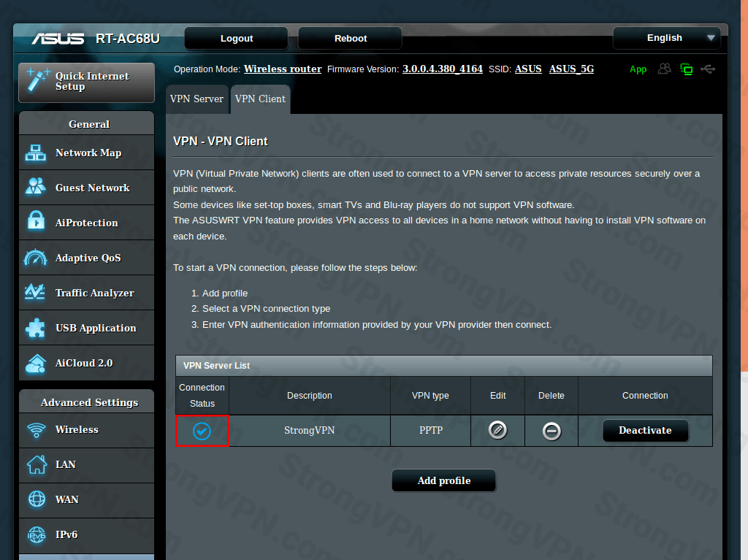Click the StrongVPN connection status checkmark
Viewport: 748px width, 560px height.
(202, 431)
